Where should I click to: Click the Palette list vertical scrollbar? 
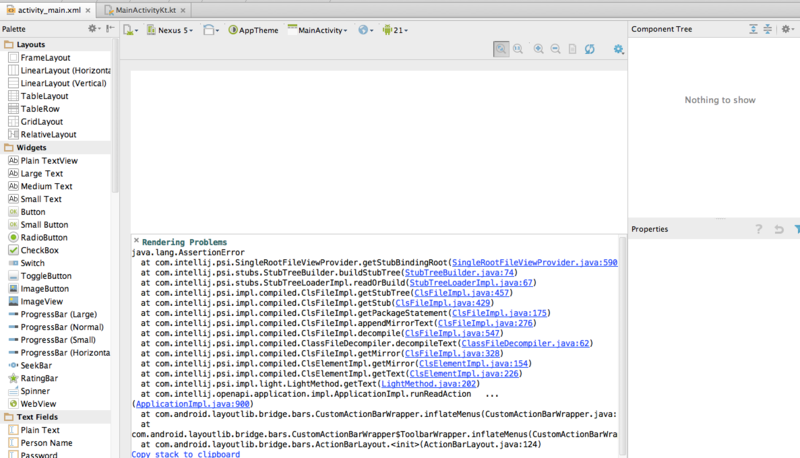click(115, 115)
